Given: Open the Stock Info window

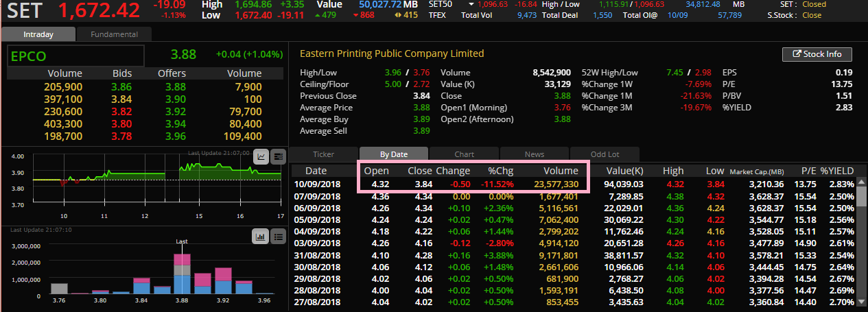Looking at the screenshot, I should [817, 54].
